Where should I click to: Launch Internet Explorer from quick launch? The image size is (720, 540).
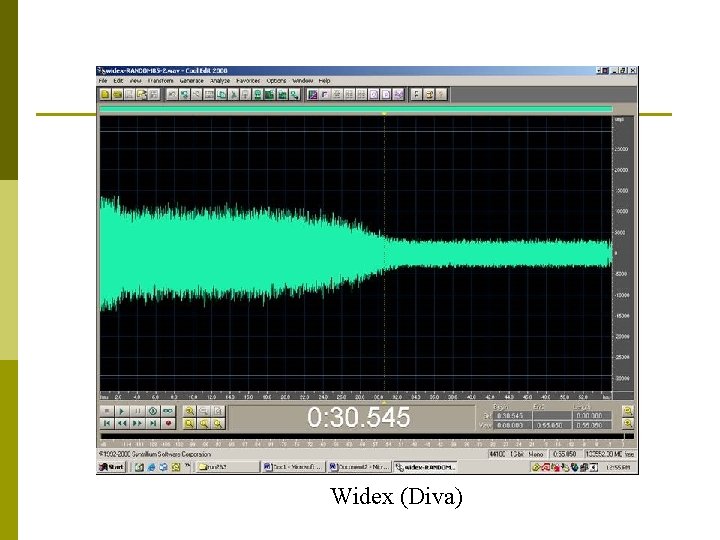tap(151, 467)
